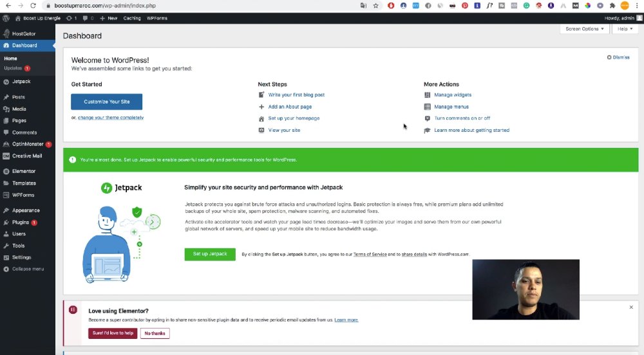
Task: Click No thanks on Elementor notice
Action: [x=155, y=333]
